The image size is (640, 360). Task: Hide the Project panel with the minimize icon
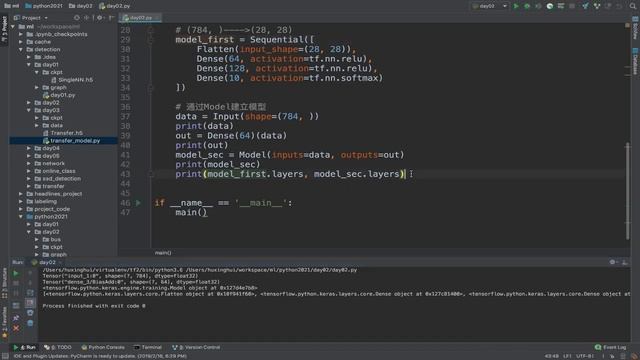pyautogui.click(x=111, y=18)
